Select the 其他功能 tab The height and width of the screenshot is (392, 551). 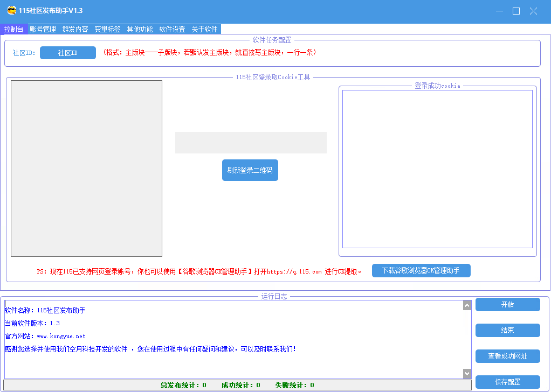pyautogui.click(x=140, y=29)
